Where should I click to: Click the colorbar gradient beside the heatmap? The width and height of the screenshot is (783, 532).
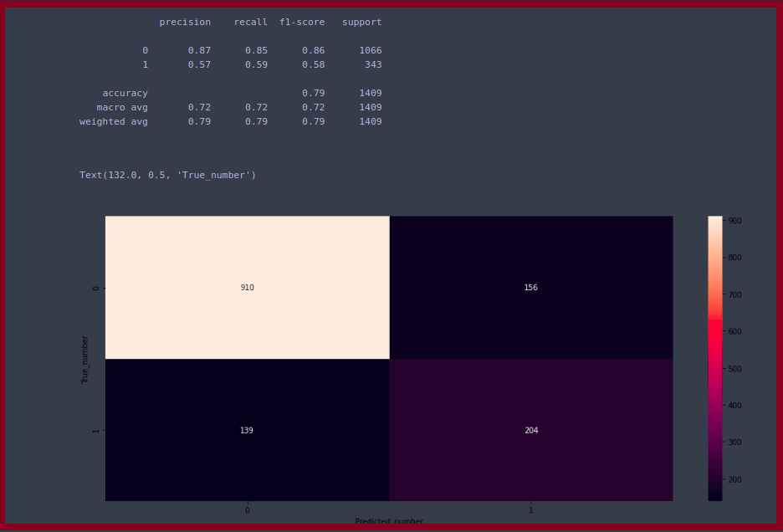(x=714, y=358)
